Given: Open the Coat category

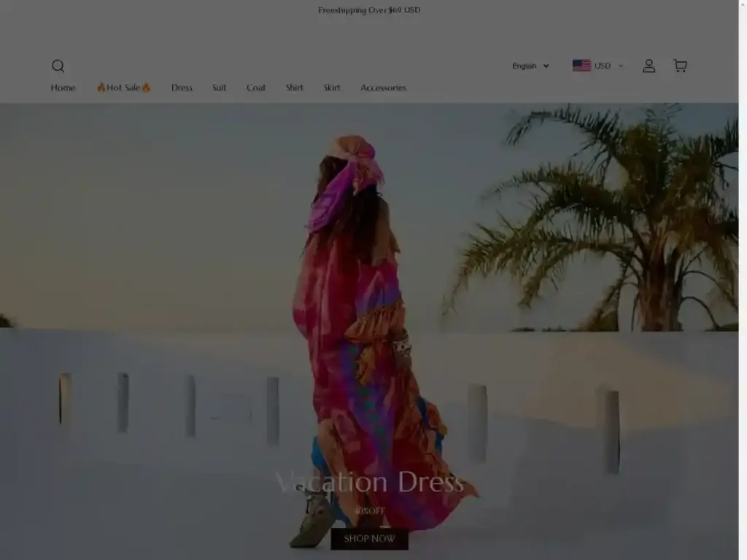Looking at the screenshot, I should (x=256, y=87).
